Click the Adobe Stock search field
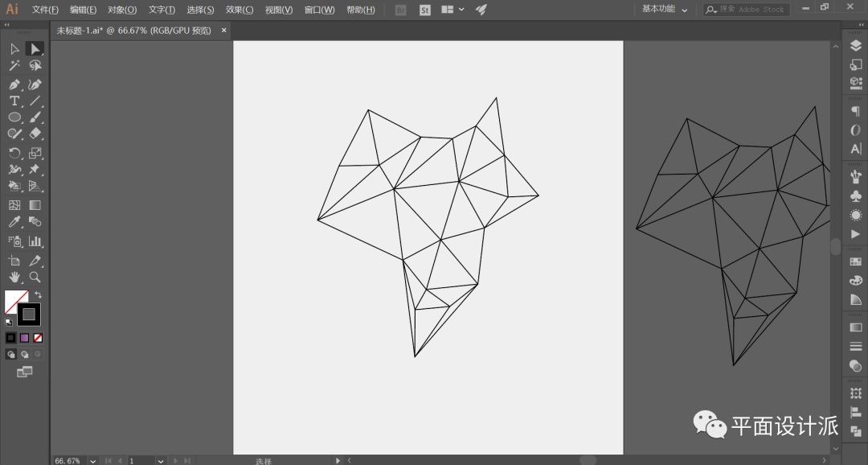Viewport: 868px width, 465px height. (x=751, y=10)
